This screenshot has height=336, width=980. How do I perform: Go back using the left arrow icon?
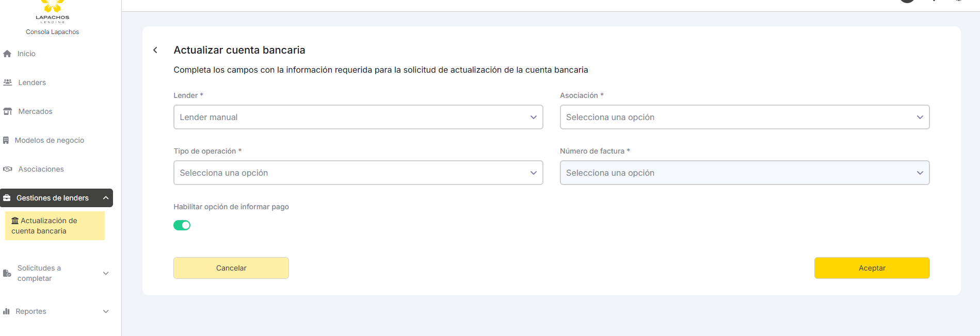click(x=155, y=50)
